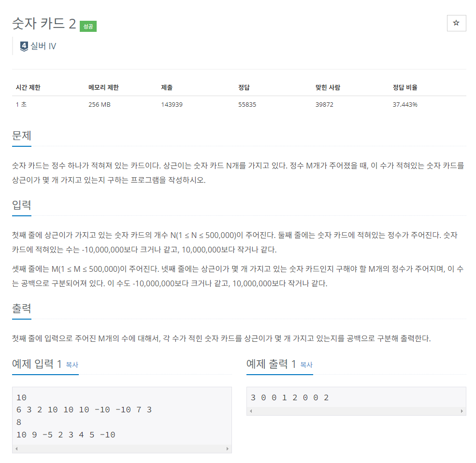Image resolution: width=476 pixels, height=463 pixels.
Task: Click the green 성공 status badge
Action: click(88, 27)
